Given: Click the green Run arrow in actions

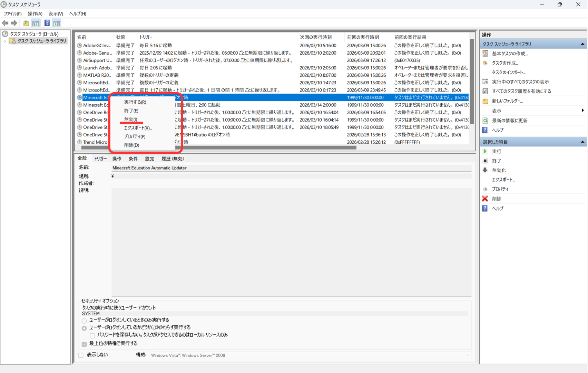Looking at the screenshot, I should pos(485,151).
